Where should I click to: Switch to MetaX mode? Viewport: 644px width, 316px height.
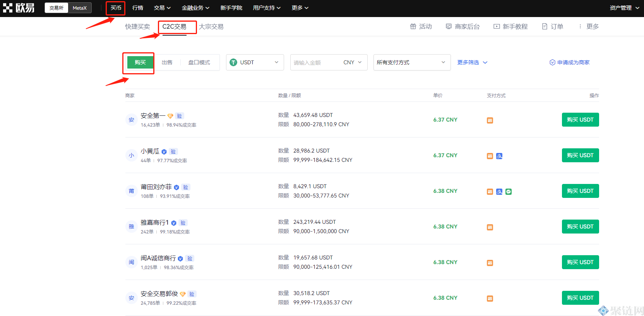pos(80,8)
